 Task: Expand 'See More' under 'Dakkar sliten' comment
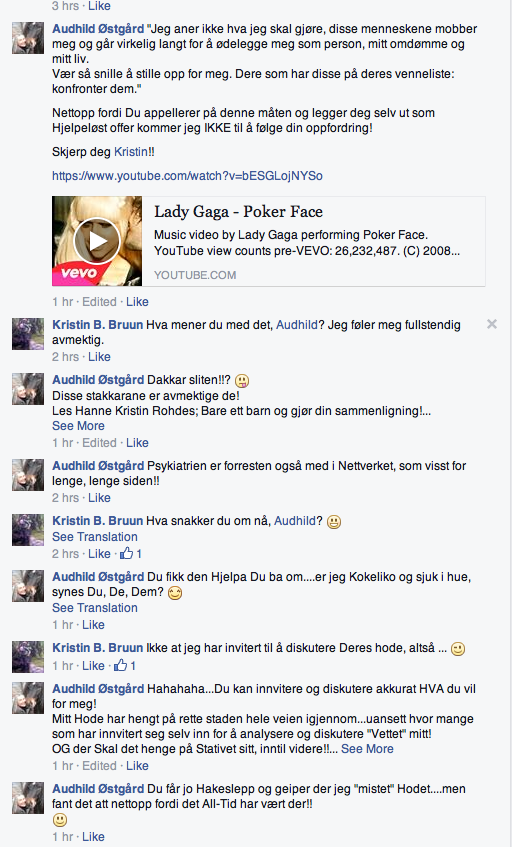coord(78,426)
